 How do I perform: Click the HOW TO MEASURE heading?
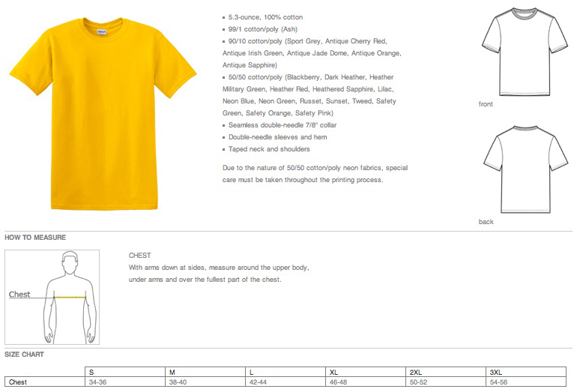coord(35,237)
